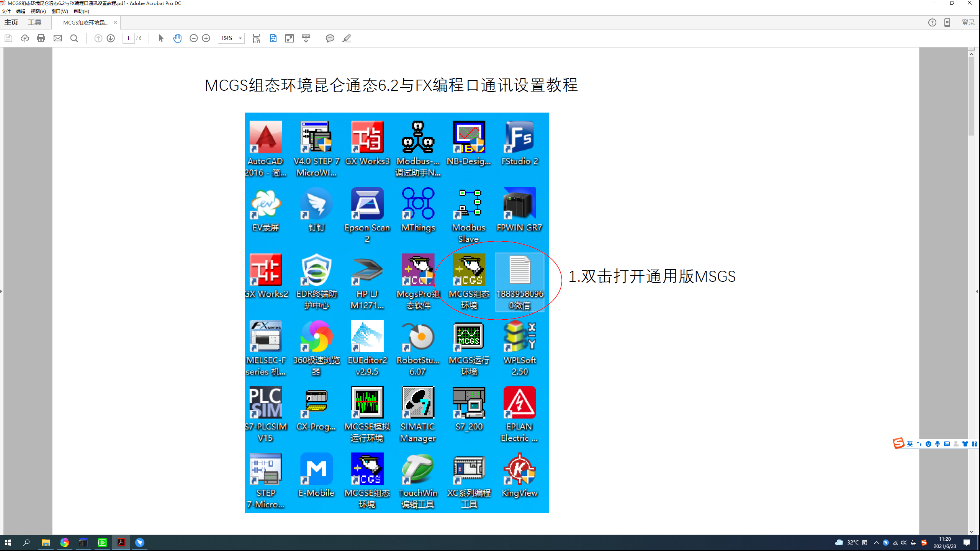980x551 pixels.
Task: Activate the selection arrow tool
Action: pyautogui.click(x=161, y=38)
